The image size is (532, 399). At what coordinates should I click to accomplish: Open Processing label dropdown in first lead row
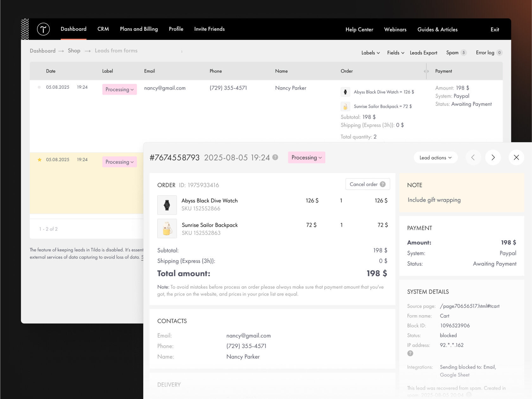click(x=119, y=89)
